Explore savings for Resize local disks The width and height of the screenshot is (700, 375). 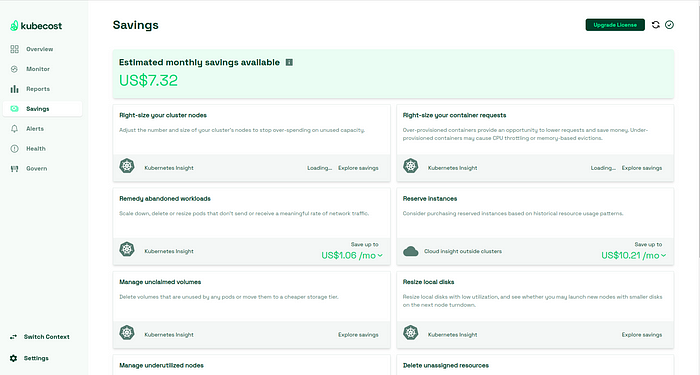point(642,335)
